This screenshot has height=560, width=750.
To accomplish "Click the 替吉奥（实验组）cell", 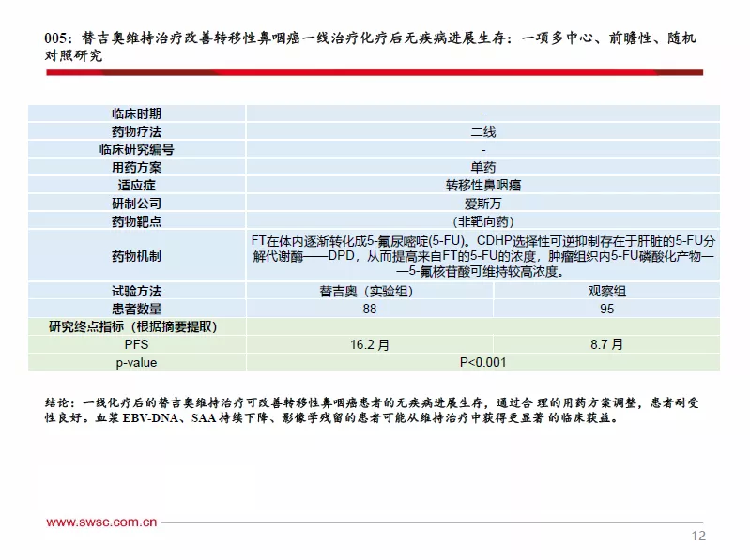I will (369, 291).
